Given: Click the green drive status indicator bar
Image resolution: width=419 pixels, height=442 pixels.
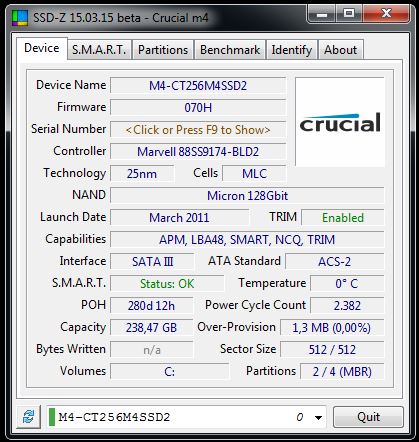Looking at the screenshot, I should click(52, 417).
